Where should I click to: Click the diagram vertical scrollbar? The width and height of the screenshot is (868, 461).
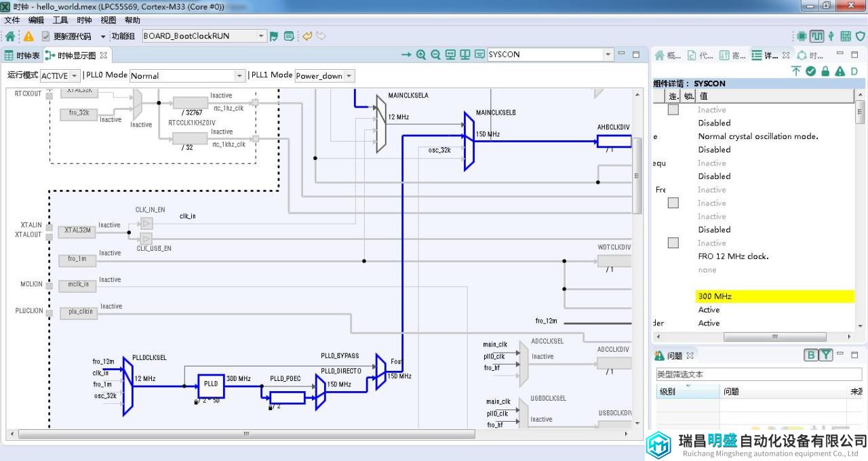(637, 176)
